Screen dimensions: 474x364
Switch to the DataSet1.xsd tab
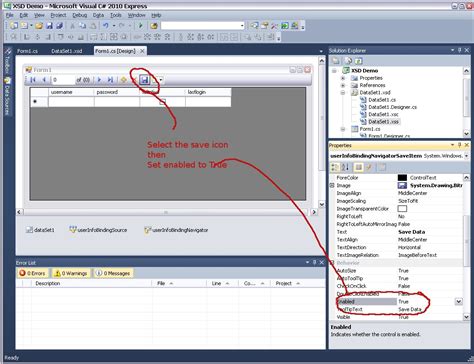pos(67,51)
